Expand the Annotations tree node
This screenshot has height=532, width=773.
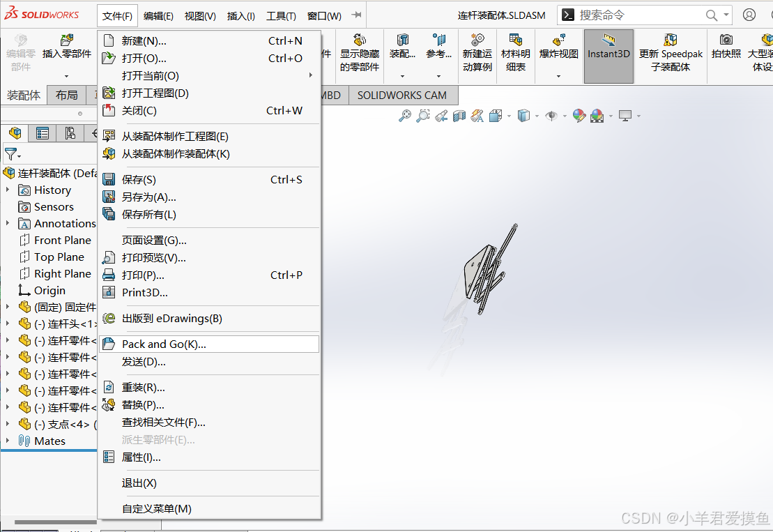(x=8, y=223)
